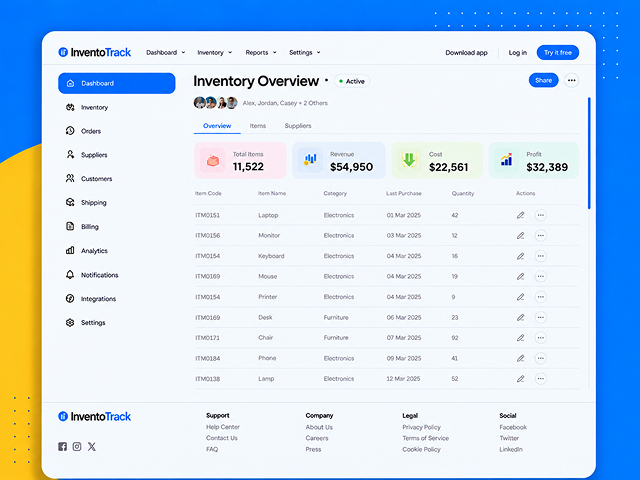Open more options for Chair row
This screenshot has width=640, height=480.
(x=540, y=338)
